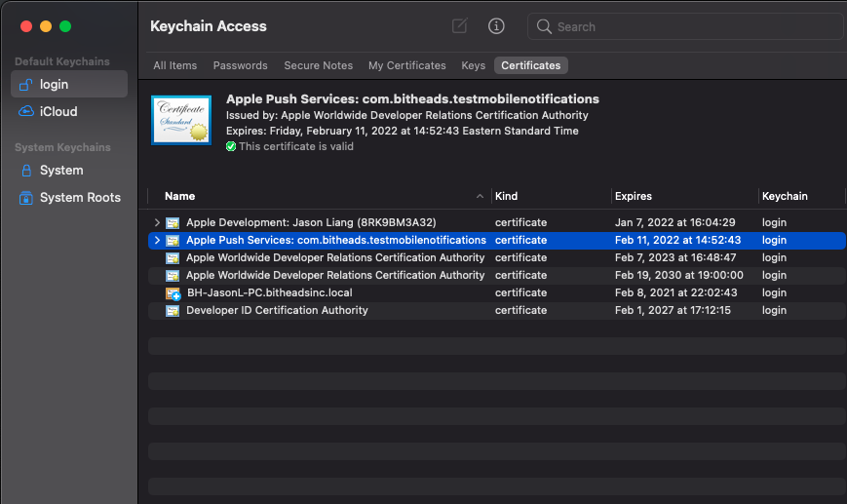
Task: Click Keychain cell 'login' of BH-JasonL-PC row
Action: coord(774,292)
